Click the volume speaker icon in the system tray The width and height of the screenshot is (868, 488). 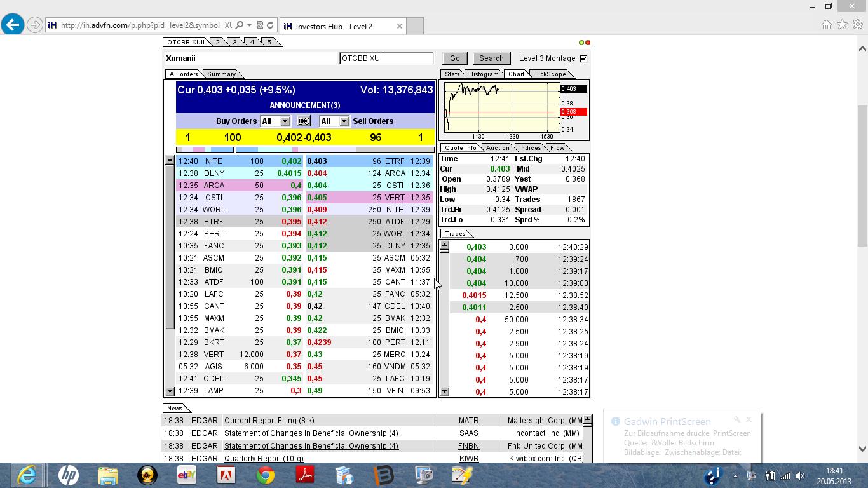click(x=800, y=475)
